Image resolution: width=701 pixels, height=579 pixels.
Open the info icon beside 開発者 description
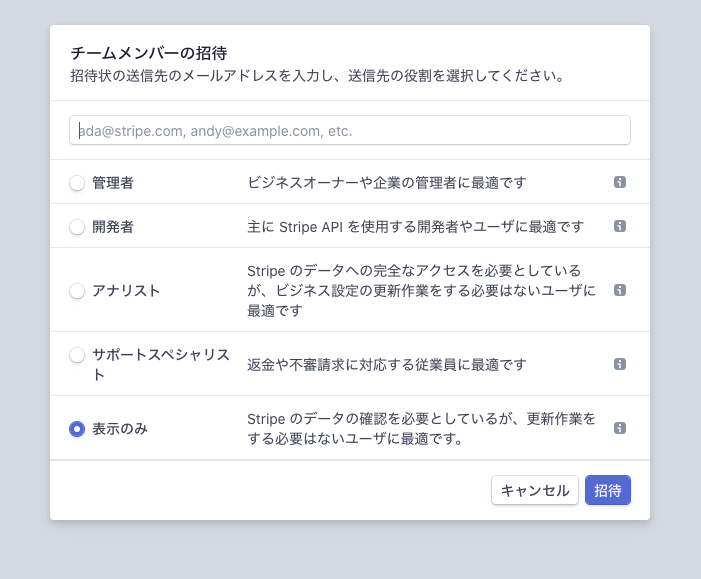(620, 226)
